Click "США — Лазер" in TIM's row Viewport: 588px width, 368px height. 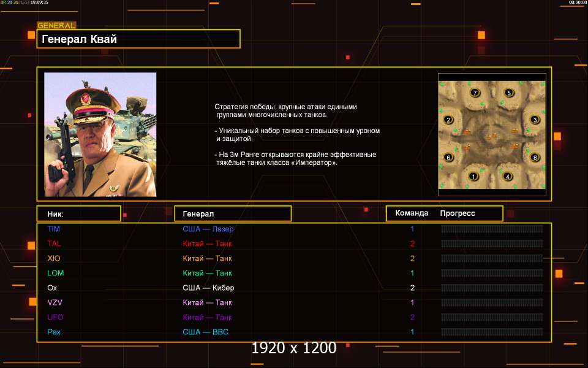(208, 229)
